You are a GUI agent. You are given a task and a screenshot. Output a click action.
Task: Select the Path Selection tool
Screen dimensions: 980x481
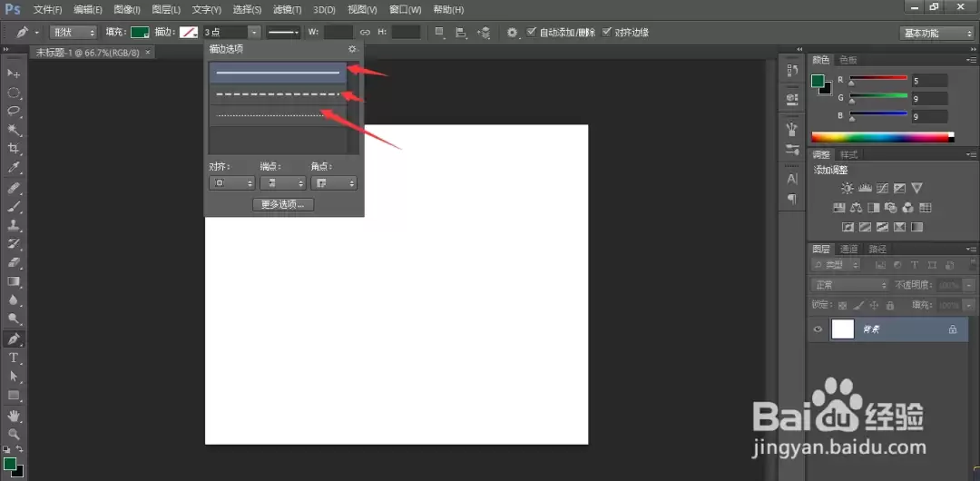click(13, 377)
